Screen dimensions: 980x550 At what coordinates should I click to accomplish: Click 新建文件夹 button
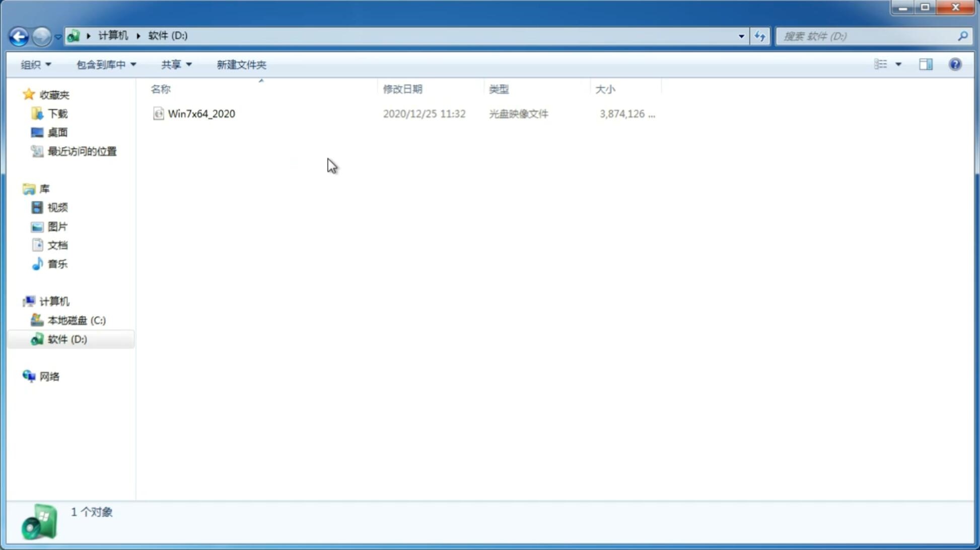coord(241,64)
